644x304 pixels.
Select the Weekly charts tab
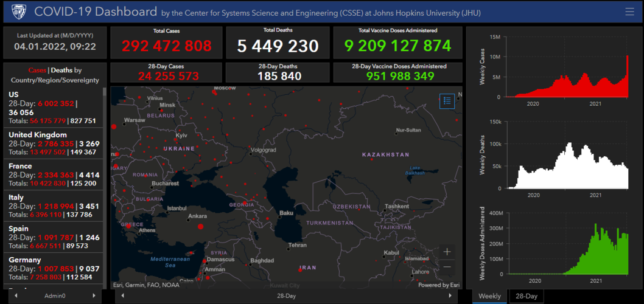tap(490, 296)
